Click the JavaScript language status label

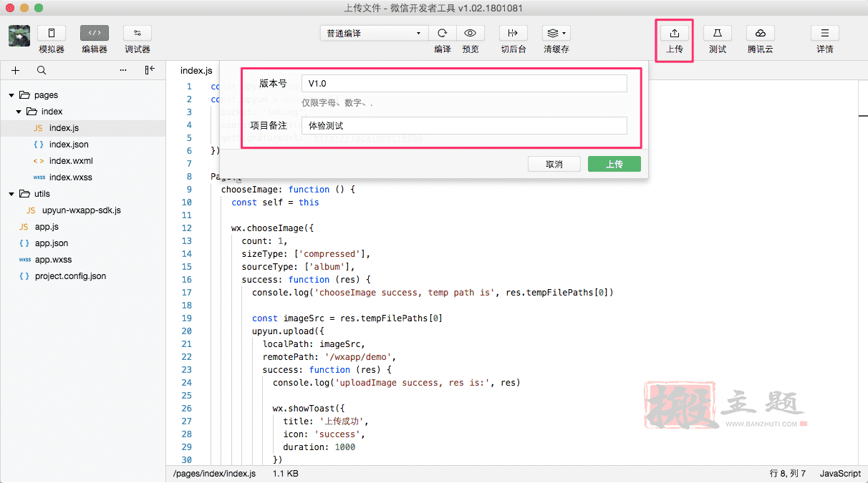pos(840,474)
